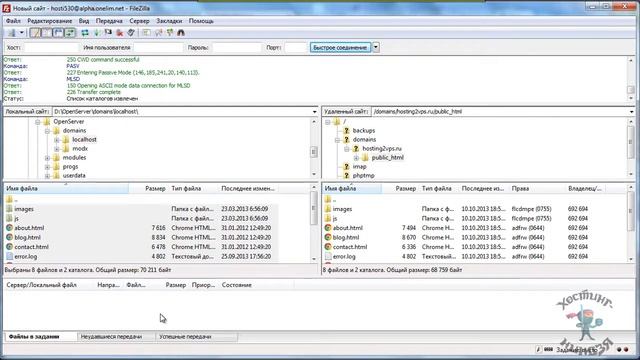Open the Site Manager dropdown arrow
Screen dimensions: 640x360
tap(22, 33)
